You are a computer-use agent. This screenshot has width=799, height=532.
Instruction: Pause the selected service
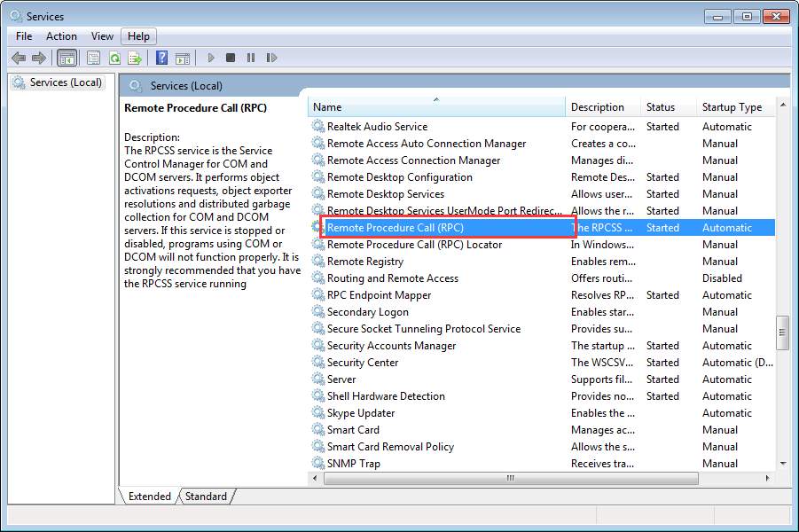pyautogui.click(x=250, y=57)
